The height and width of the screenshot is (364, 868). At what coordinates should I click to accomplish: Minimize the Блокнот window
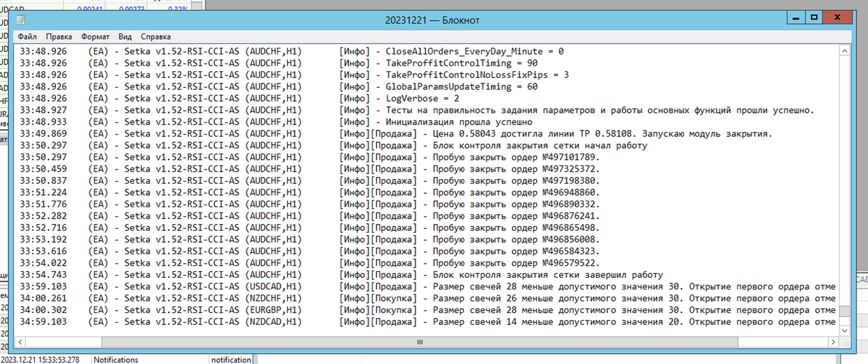click(795, 18)
